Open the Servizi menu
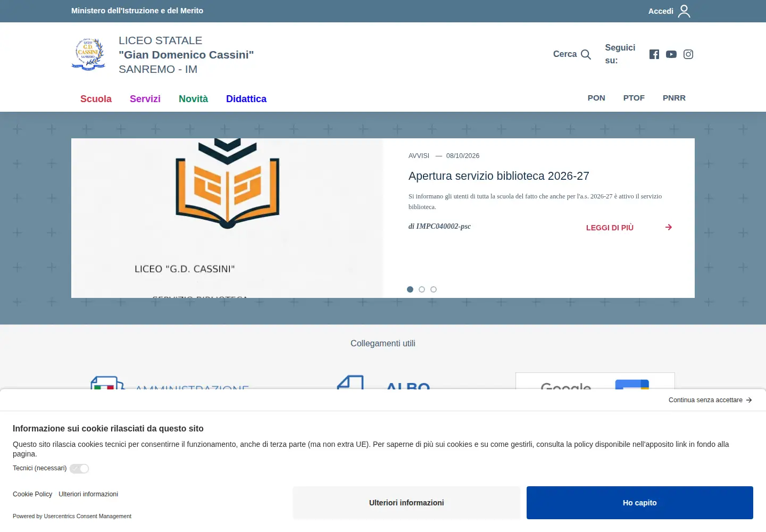 (x=145, y=99)
